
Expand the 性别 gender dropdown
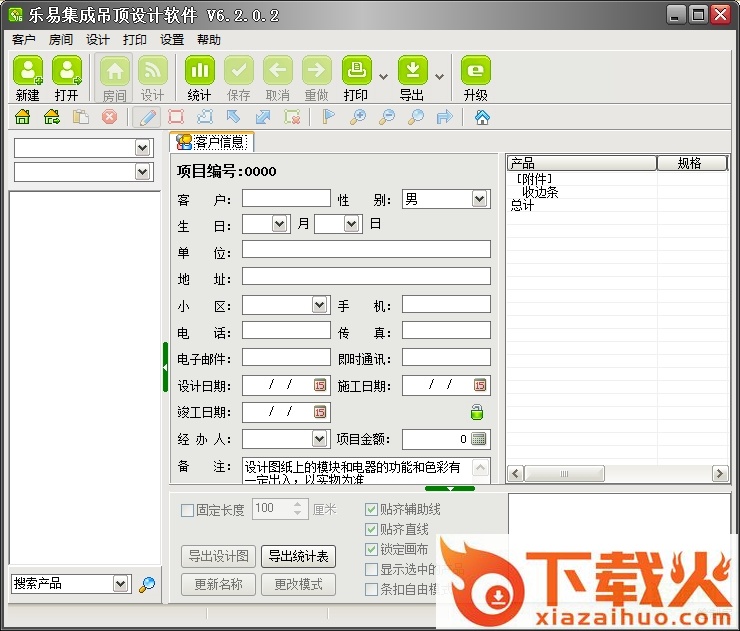pos(480,199)
